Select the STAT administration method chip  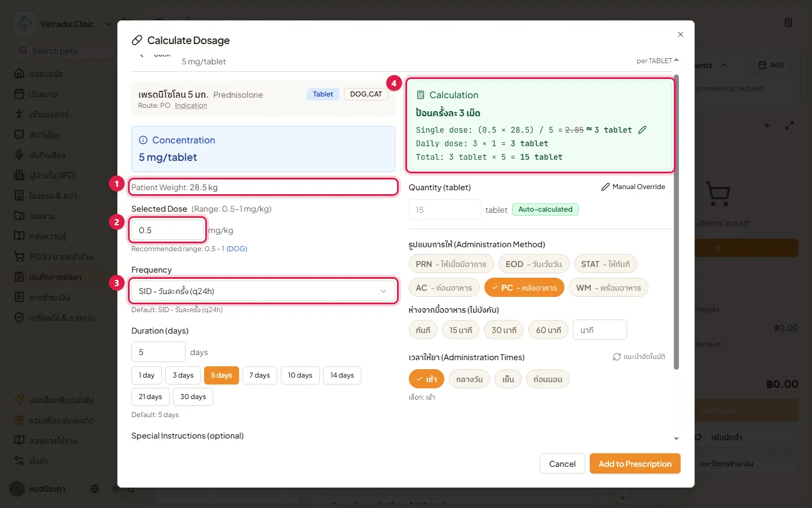pyautogui.click(x=606, y=264)
